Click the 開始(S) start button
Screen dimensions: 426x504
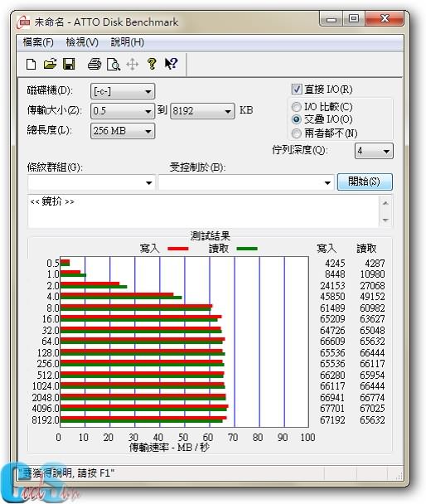coord(365,182)
